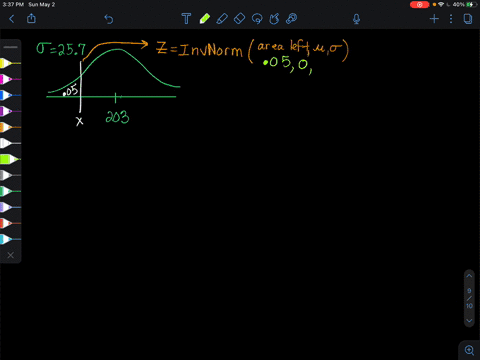Select the Text tool

pos(186,19)
